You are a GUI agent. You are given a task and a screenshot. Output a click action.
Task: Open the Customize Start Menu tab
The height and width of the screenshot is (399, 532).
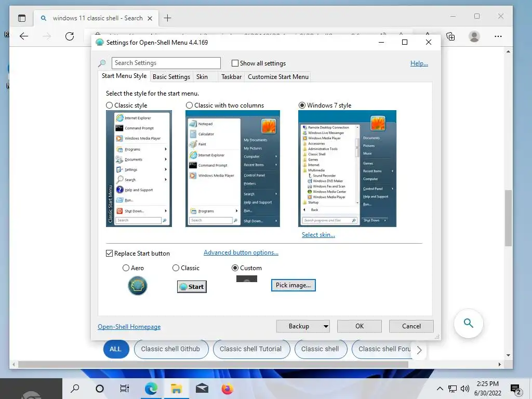(278, 77)
